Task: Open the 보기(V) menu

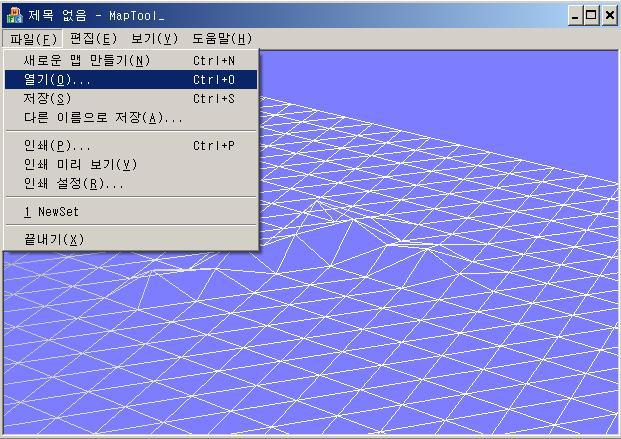Action: 154,39
